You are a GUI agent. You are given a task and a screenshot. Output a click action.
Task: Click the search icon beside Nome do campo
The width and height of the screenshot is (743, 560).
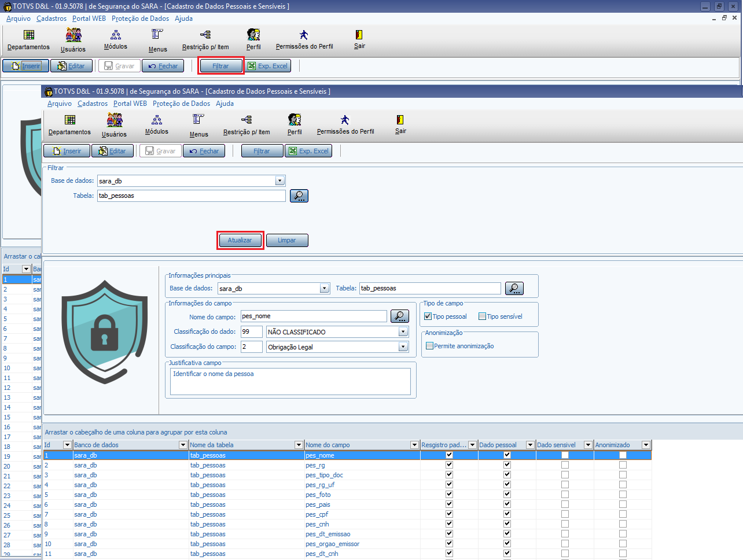[400, 316]
